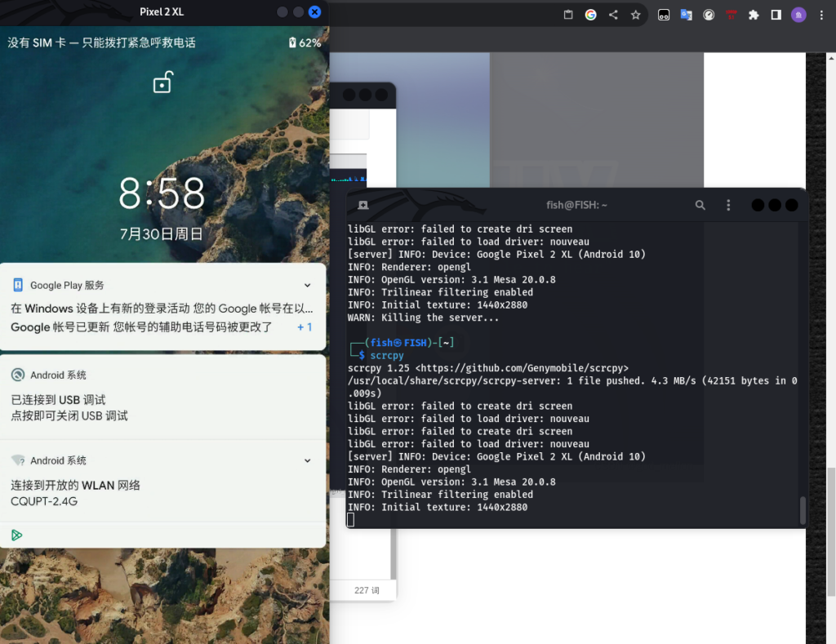The height and width of the screenshot is (644, 836).
Task: Tap the battery icon in the phone status bar
Action: click(292, 42)
